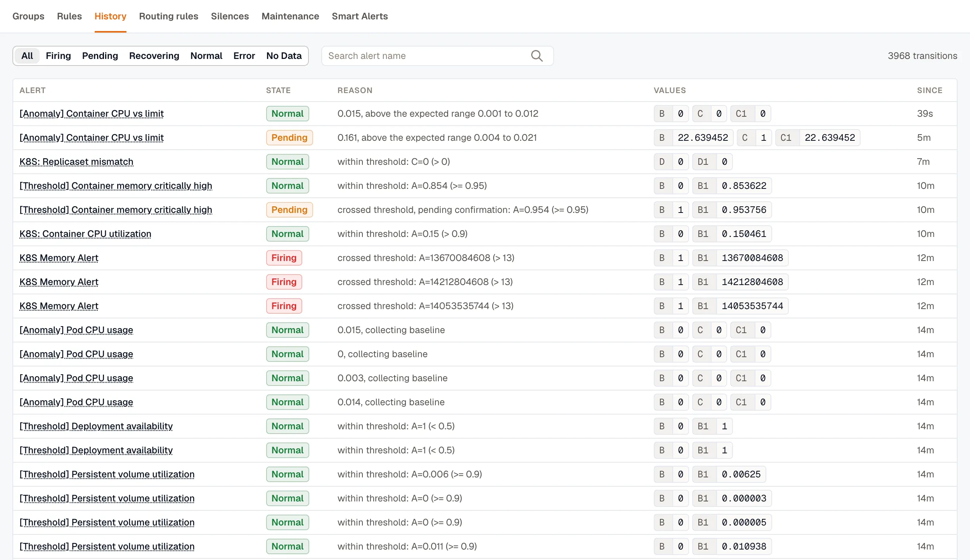Open K8S: Replicaset mismatch alert

(x=76, y=162)
